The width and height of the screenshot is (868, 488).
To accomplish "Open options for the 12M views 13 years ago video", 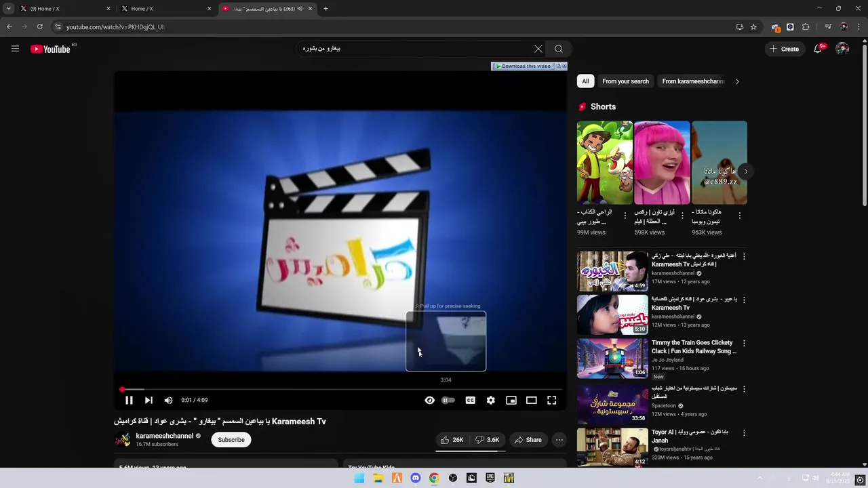I will pos(744,300).
